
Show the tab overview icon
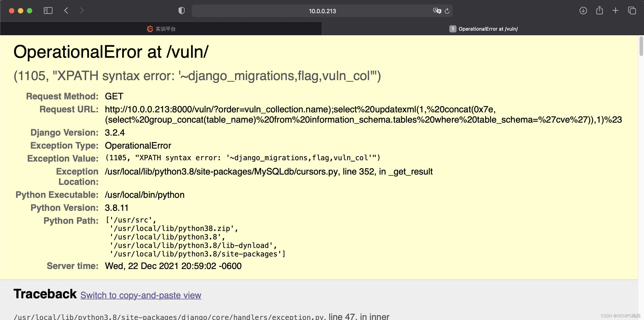[x=632, y=11]
